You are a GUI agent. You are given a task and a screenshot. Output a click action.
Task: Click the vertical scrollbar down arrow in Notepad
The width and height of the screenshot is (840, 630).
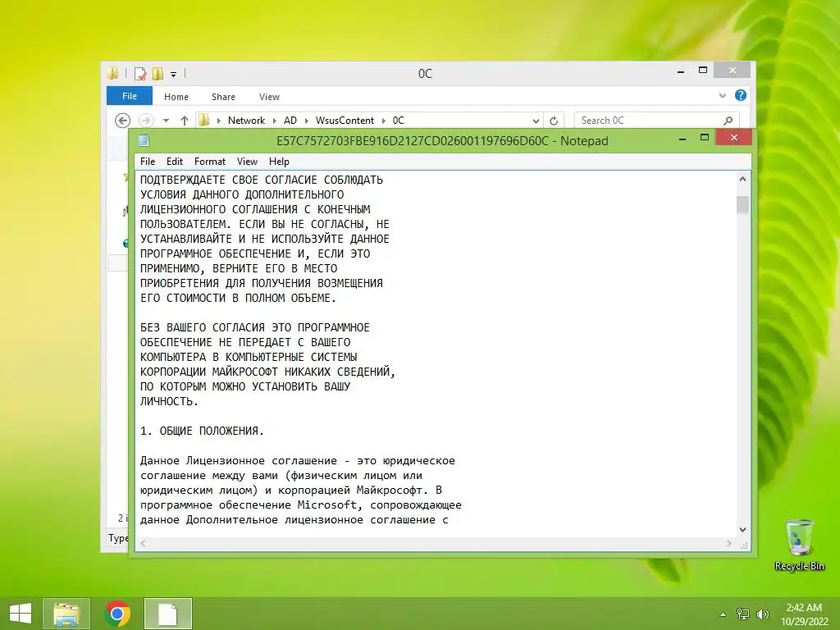(x=742, y=529)
